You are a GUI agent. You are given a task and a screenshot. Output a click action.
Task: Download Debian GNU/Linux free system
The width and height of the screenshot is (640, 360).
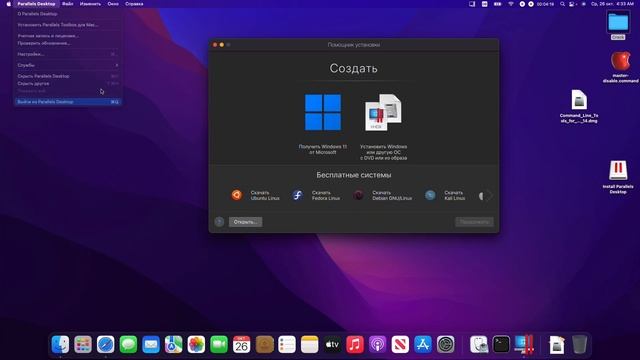[x=382, y=196]
